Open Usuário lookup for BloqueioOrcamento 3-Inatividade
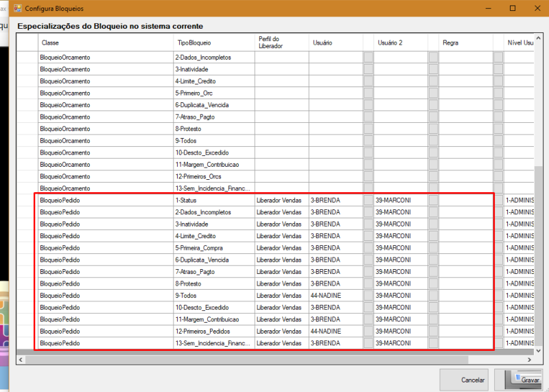This screenshot has width=549, height=392. (x=369, y=69)
